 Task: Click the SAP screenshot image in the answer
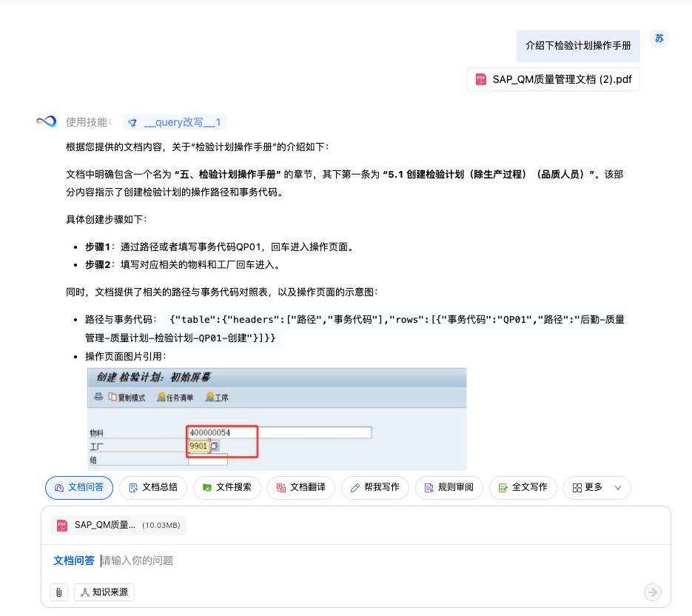[277, 418]
